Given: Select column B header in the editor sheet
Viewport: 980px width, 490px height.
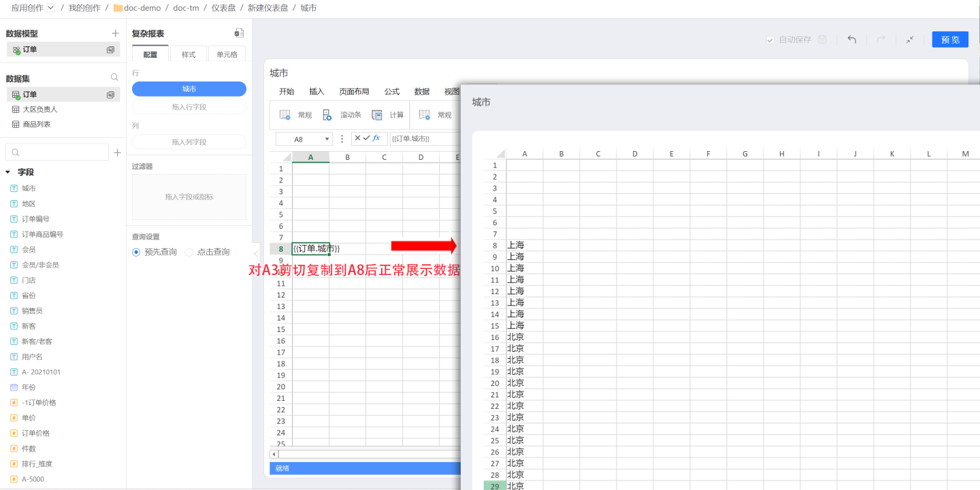Looking at the screenshot, I should pos(347,157).
